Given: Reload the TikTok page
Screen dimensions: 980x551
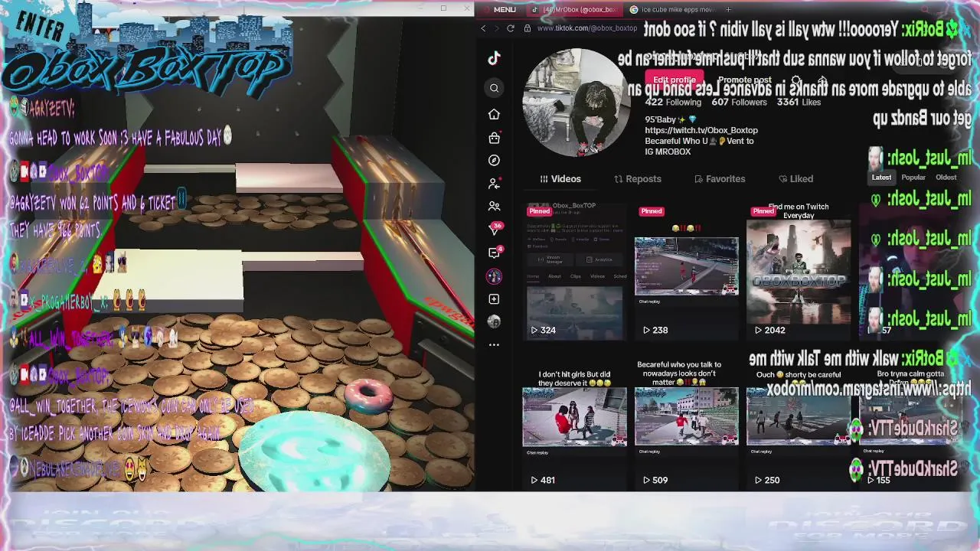Looking at the screenshot, I should 511,28.
